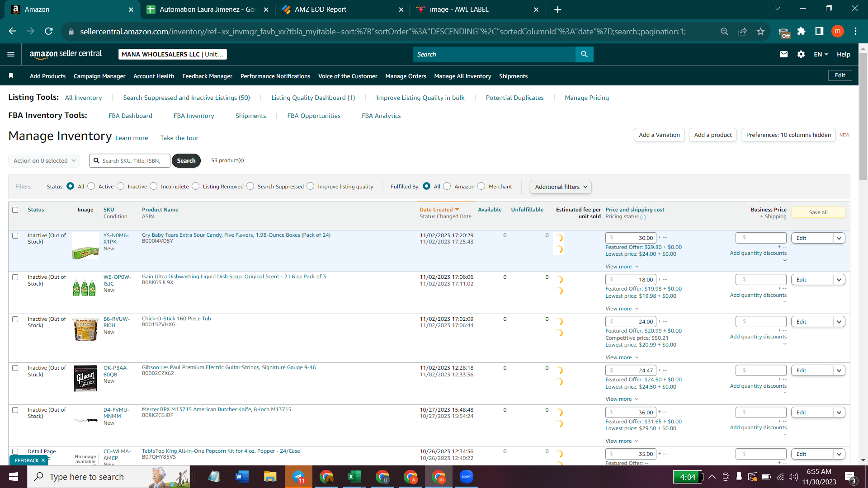Open a new browser tab
The height and width of the screenshot is (488, 868).
[x=557, y=9]
